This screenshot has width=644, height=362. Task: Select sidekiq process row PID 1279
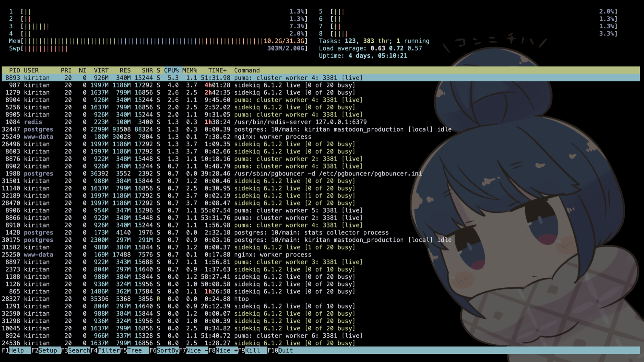321,92
